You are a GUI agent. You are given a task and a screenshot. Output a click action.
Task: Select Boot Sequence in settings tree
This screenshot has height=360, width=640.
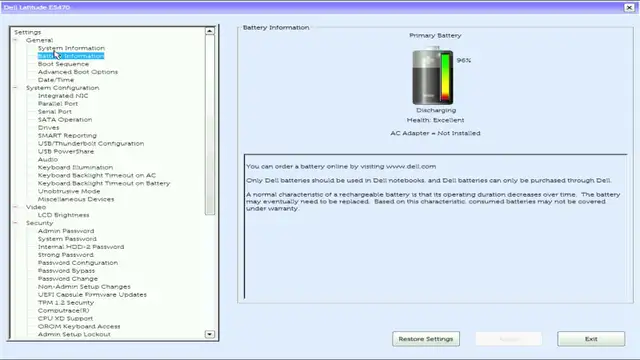(63, 64)
